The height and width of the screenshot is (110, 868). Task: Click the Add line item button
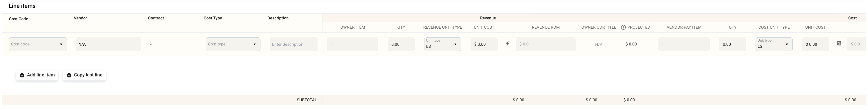[37, 75]
